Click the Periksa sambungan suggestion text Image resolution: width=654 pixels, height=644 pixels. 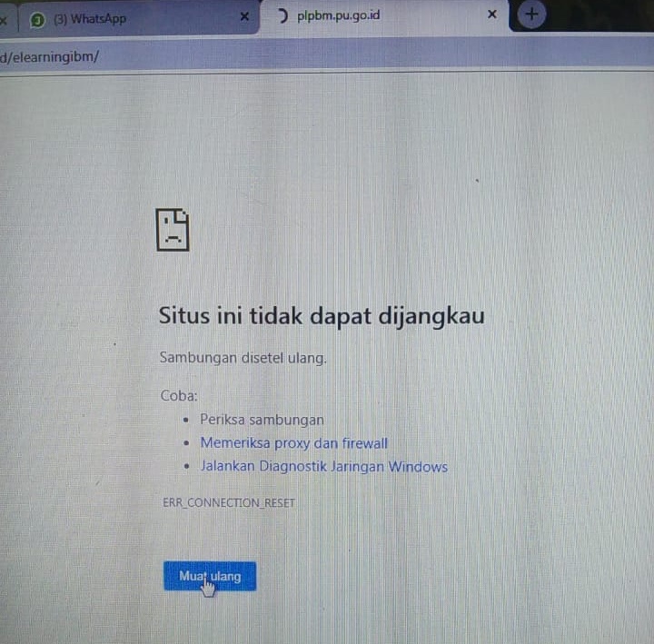[x=262, y=421]
